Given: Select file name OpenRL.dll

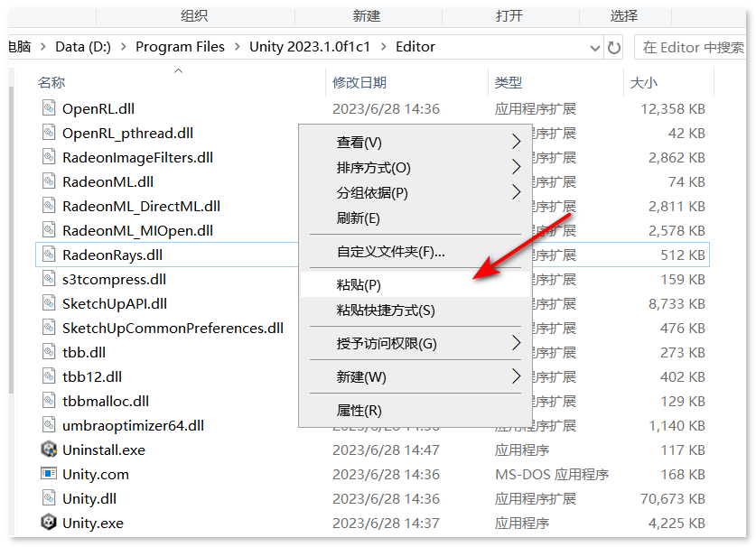Looking at the screenshot, I should 98,108.
